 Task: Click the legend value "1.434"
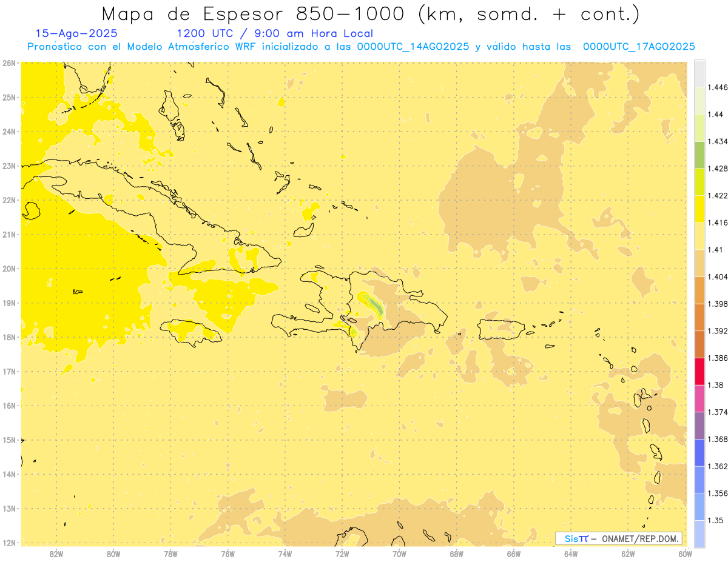[717, 141]
